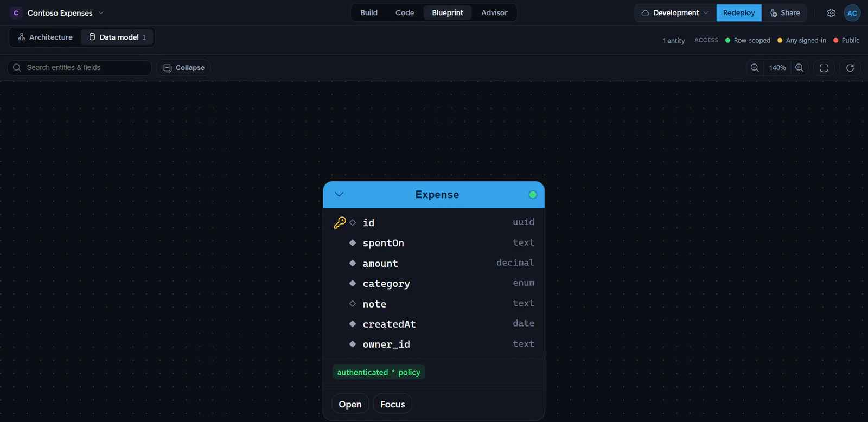868x422 pixels.
Task: Open the Development environment dropdown
Action: pyautogui.click(x=675, y=13)
